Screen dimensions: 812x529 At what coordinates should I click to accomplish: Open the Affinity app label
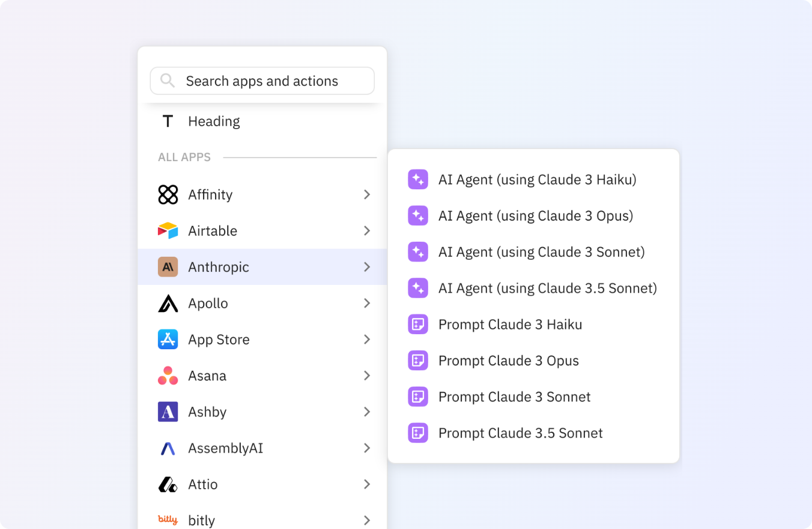[210, 195]
